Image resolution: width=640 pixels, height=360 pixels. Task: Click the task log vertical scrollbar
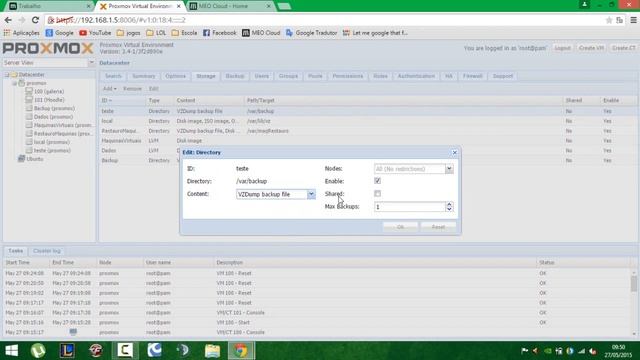(633, 283)
